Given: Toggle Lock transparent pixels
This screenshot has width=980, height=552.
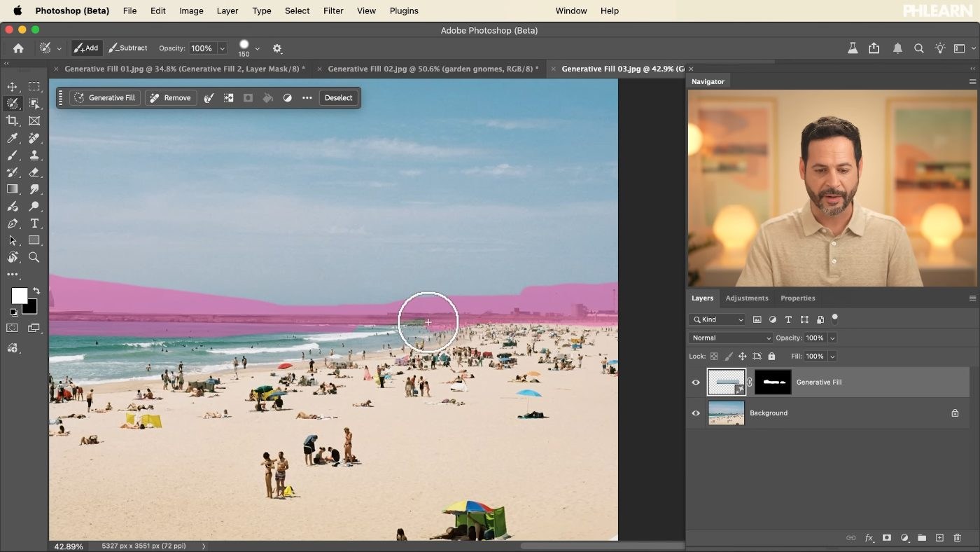Looking at the screenshot, I should (714, 357).
